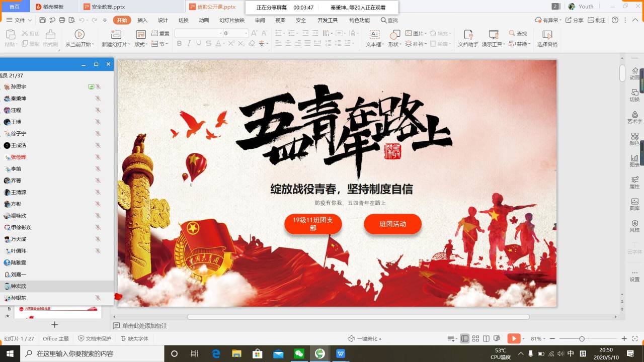Click the Text Box (文本框) icon
644x362 pixels.
point(374,34)
